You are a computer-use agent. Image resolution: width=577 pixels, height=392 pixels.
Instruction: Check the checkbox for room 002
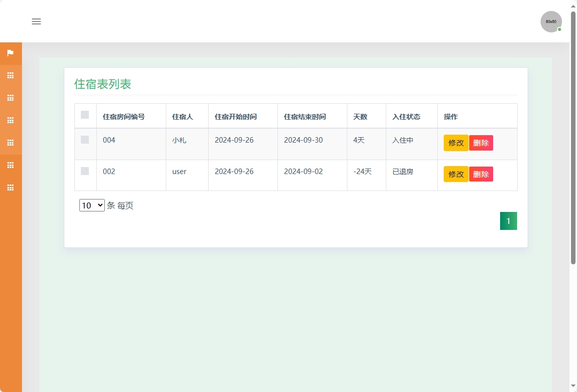pos(85,171)
